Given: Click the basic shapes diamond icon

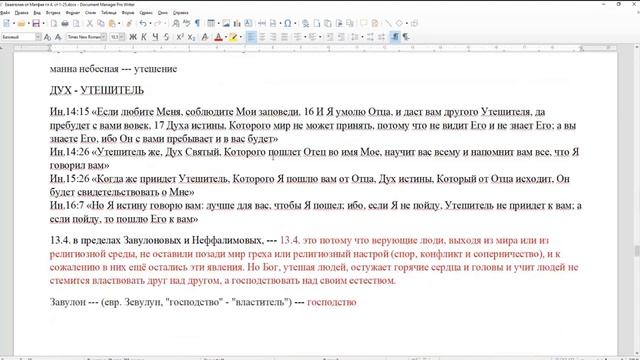Looking at the screenshot, I should 399,23.
